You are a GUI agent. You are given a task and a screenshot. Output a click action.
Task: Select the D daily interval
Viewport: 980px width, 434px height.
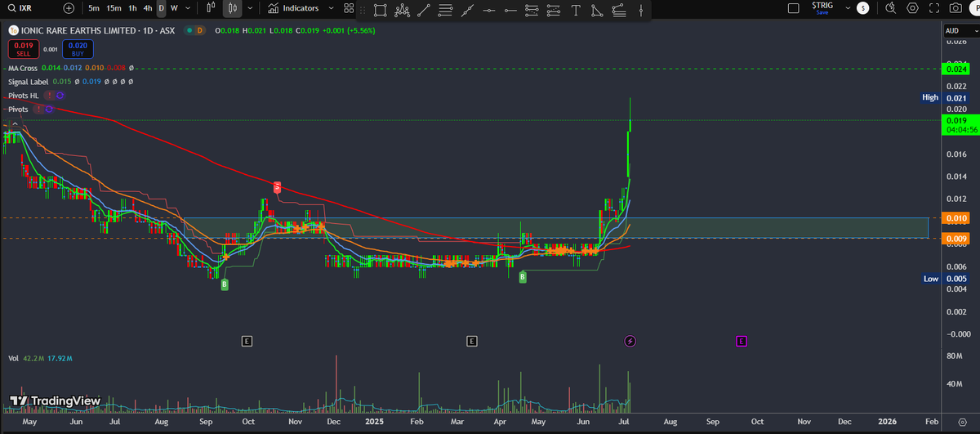(x=161, y=8)
